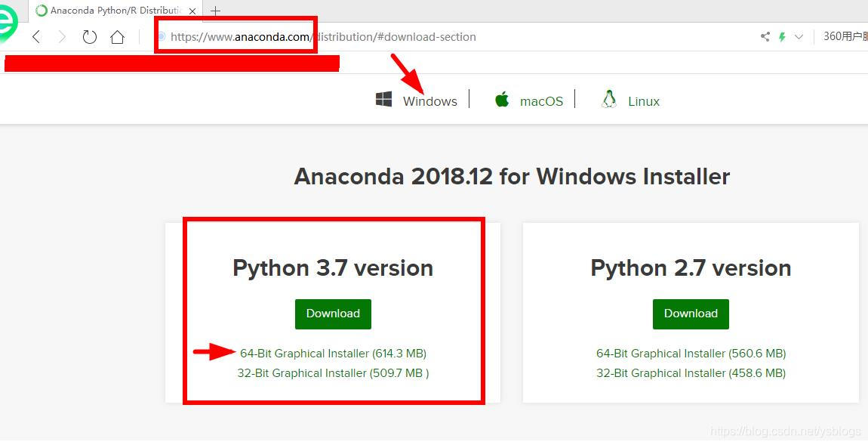Click the Windows logo icon
This screenshot has height=445, width=868.
(383, 100)
